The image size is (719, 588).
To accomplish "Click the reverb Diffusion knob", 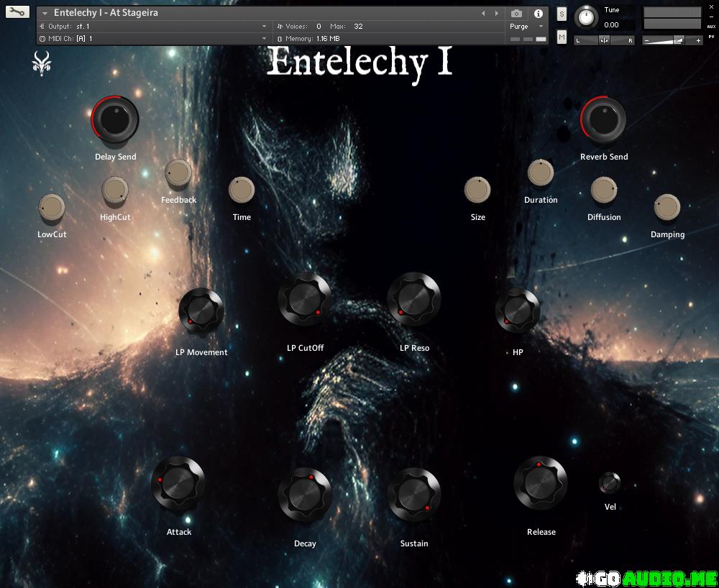I will click(x=603, y=190).
